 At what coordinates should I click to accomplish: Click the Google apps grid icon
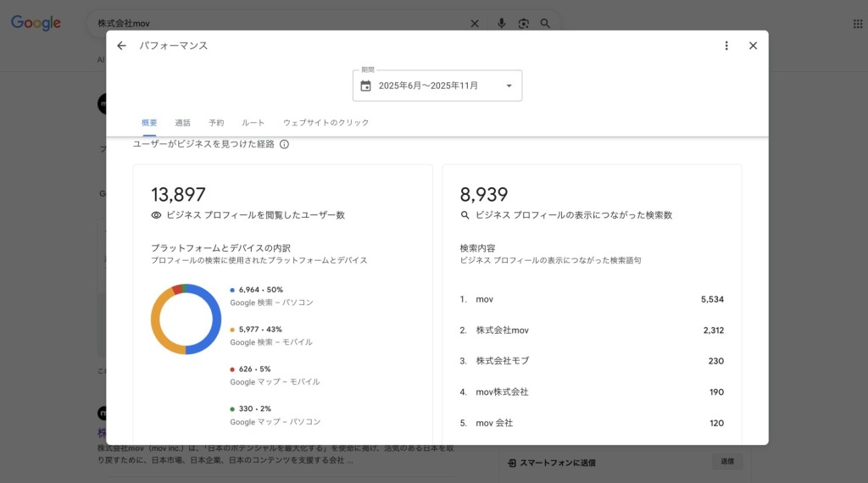pyautogui.click(x=857, y=24)
